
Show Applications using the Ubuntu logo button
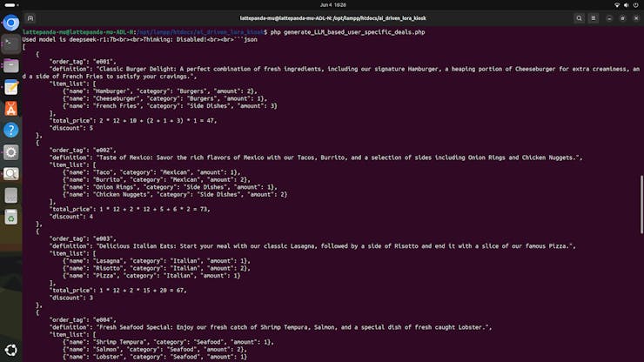[x=11, y=350]
